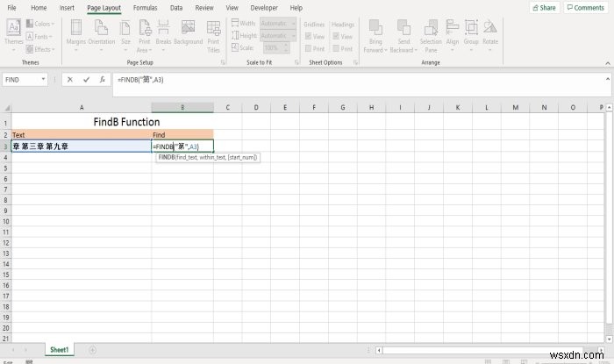Open the Name Box dropdown
This screenshot has height=364, width=614.
click(x=43, y=80)
